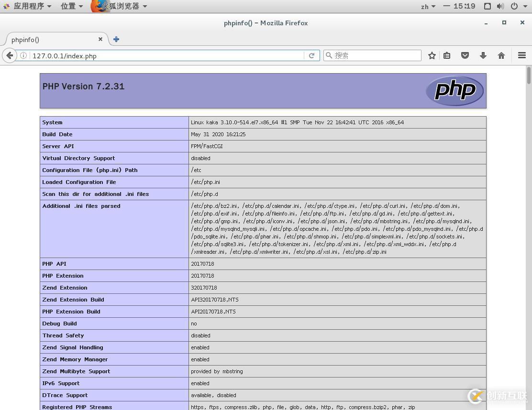The height and width of the screenshot is (410, 532).
Task: Select 'available, disabled' value
Action: point(213,396)
